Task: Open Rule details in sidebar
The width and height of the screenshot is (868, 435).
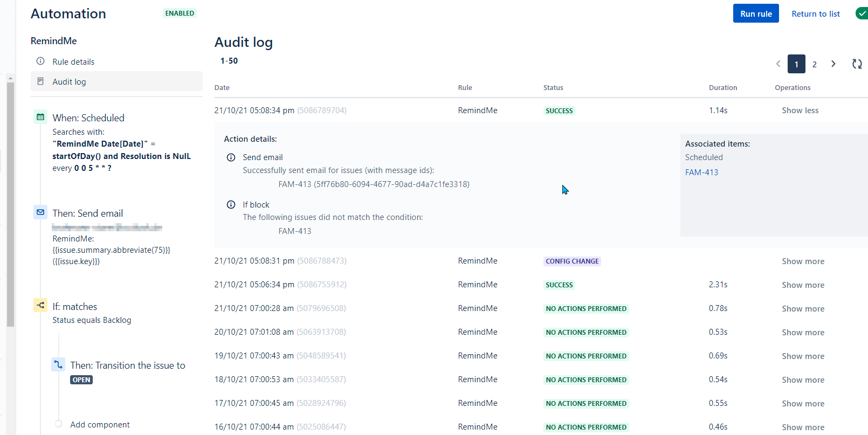Action: [x=73, y=62]
